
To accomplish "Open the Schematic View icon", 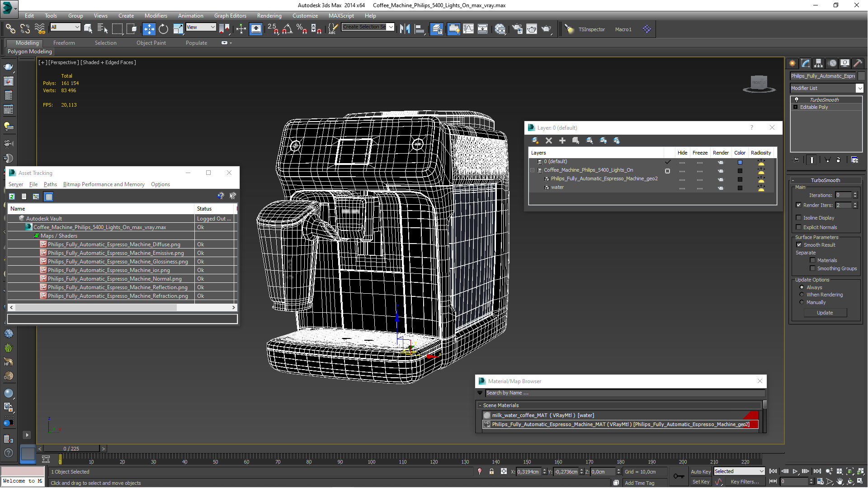I will coord(483,29).
